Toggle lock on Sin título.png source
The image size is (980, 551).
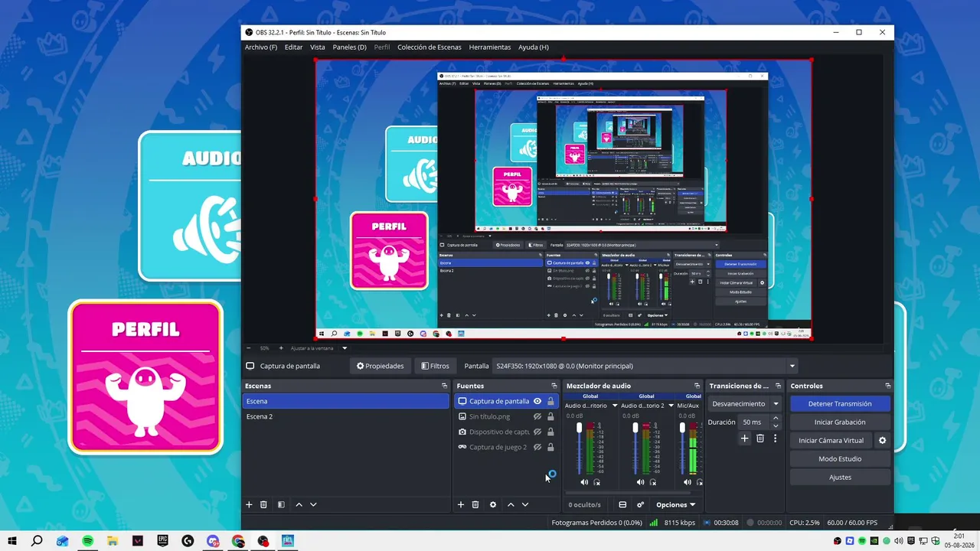coord(550,416)
